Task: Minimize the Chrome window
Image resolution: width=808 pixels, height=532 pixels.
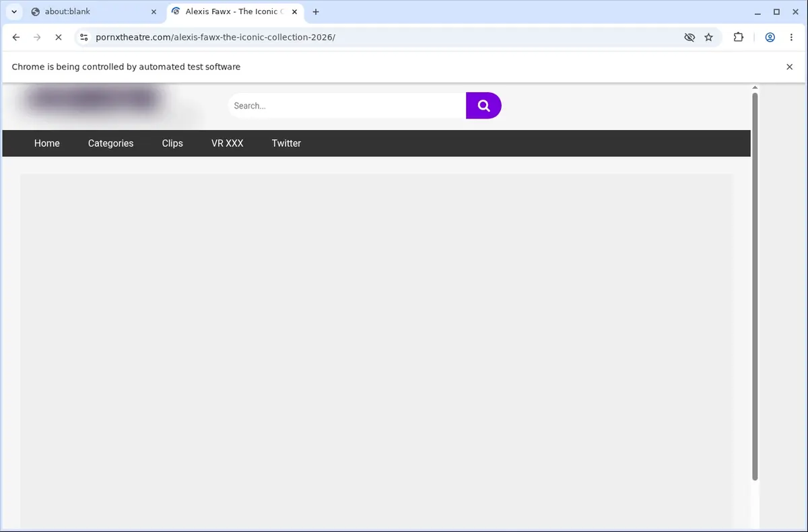Action: tap(758, 11)
